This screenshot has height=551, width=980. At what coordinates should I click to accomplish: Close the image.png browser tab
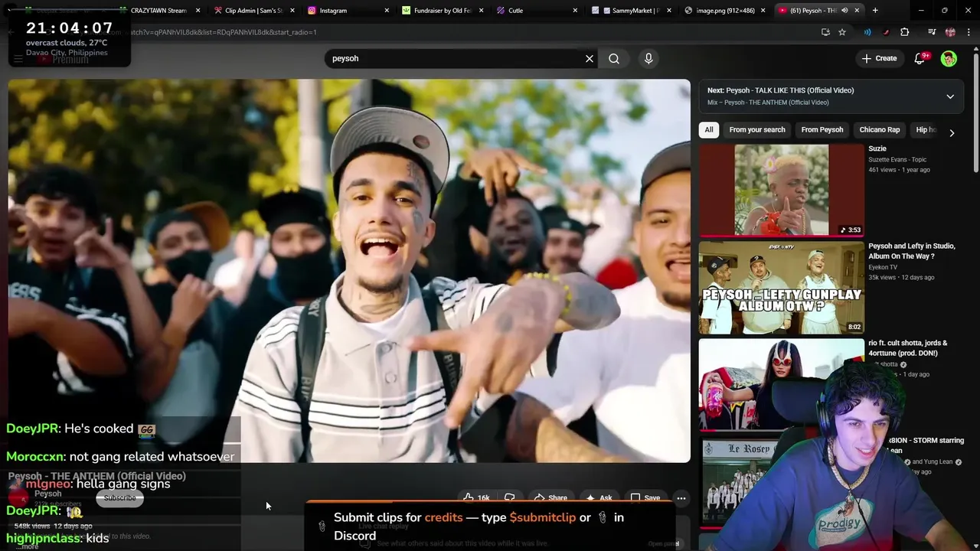pyautogui.click(x=763, y=11)
